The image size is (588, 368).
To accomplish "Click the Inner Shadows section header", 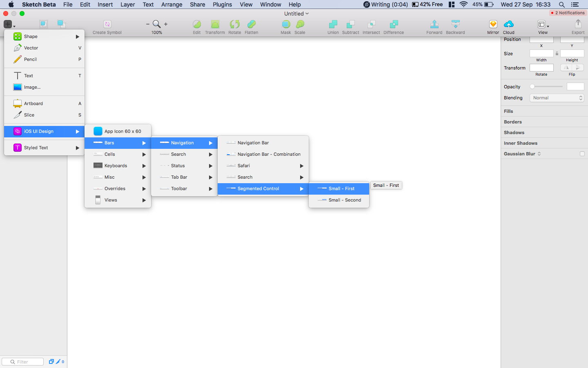I will [521, 143].
